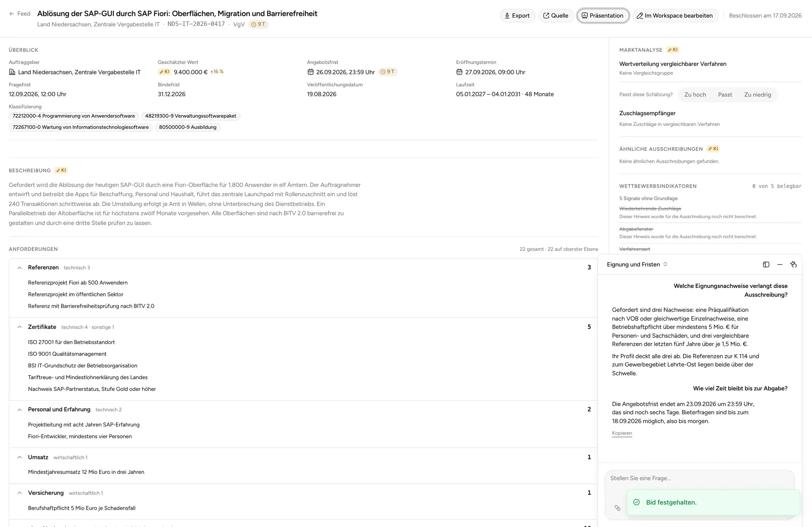Click the KI badge next to Beschreibung
This screenshot has height=527, width=812.
click(61, 170)
